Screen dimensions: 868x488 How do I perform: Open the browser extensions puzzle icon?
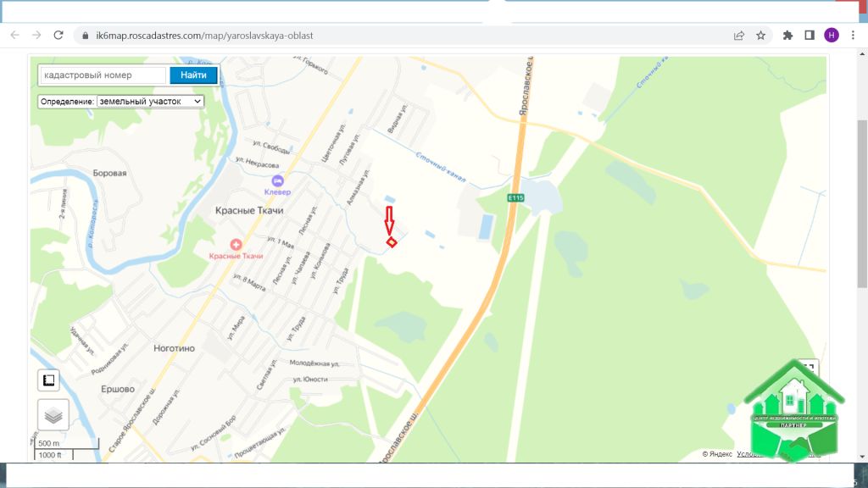[x=787, y=35]
